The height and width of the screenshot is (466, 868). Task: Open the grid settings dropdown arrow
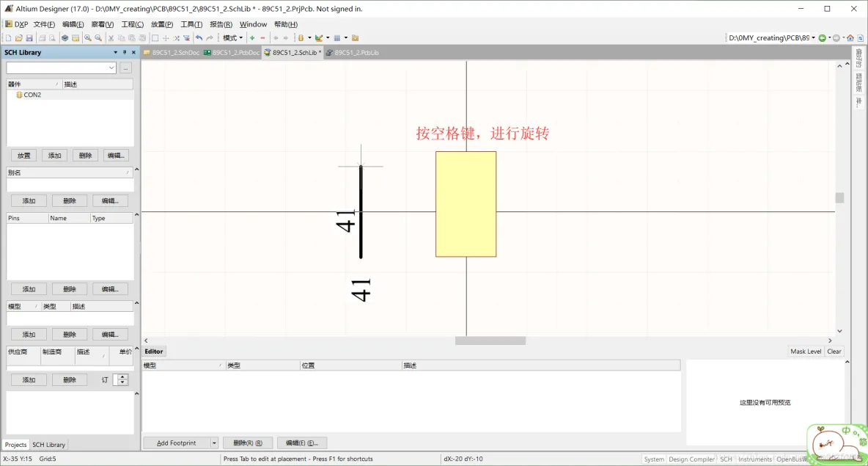click(346, 38)
